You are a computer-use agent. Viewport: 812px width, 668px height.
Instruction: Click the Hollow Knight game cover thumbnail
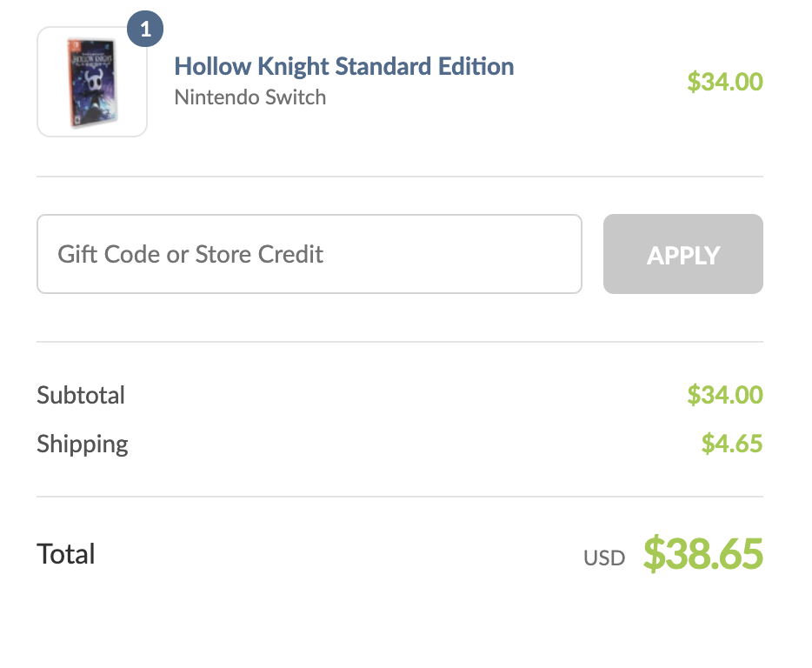click(91, 83)
